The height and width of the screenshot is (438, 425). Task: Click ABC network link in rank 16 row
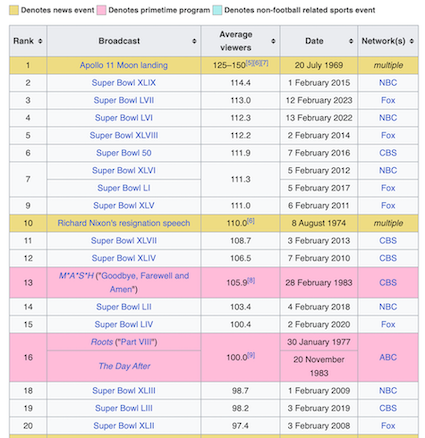388,357
